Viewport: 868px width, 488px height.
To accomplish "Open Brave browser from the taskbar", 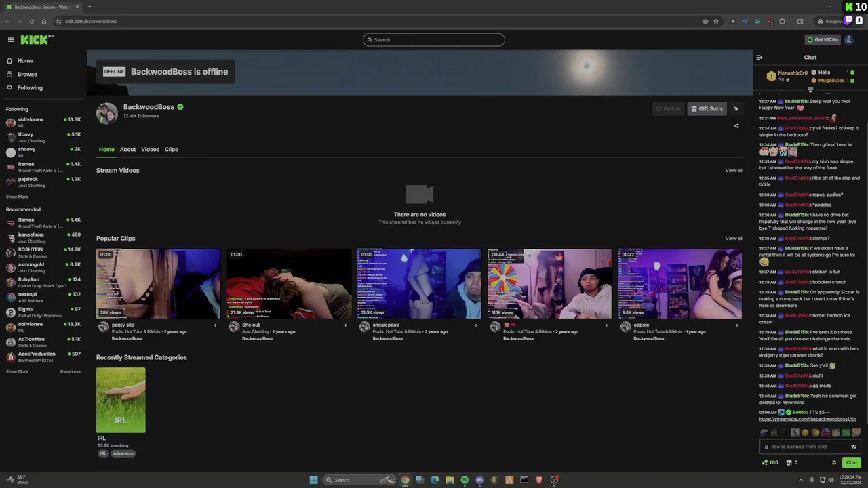I will (x=539, y=480).
